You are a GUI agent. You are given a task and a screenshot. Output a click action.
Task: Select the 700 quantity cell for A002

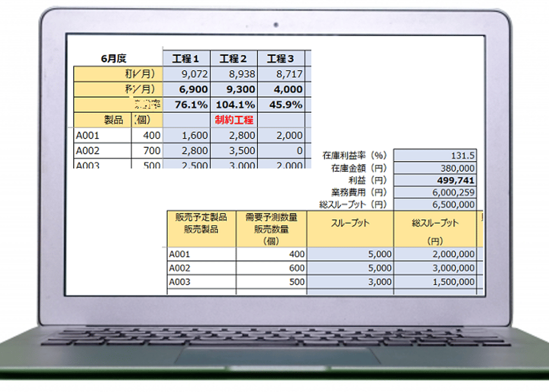point(147,151)
